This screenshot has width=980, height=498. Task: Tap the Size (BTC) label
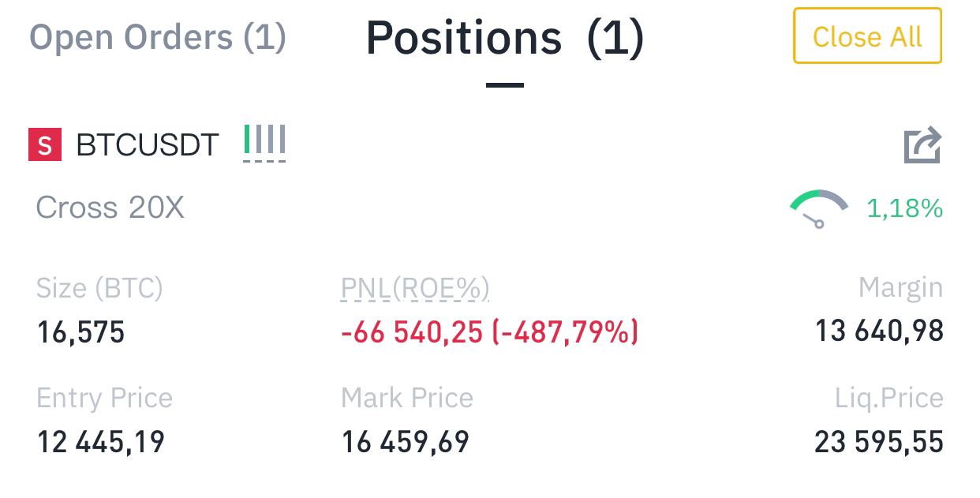[99, 289]
